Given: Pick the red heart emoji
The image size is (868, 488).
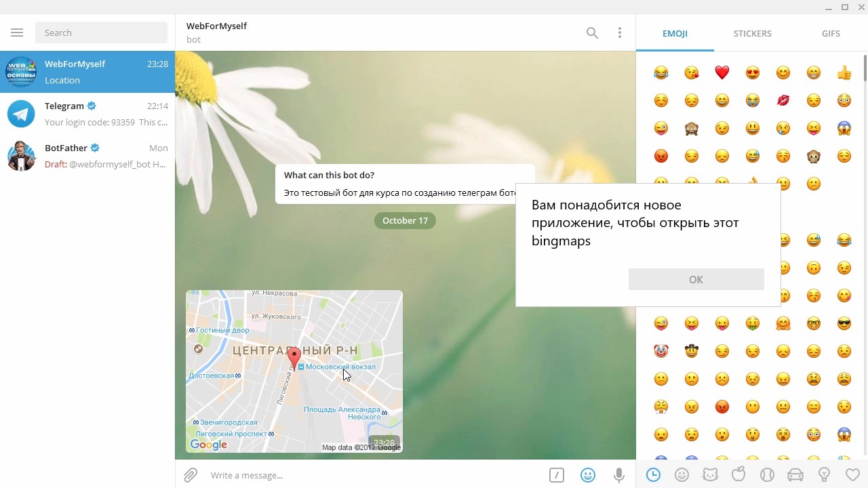Looking at the screenshot, I should tap(722, 73).
